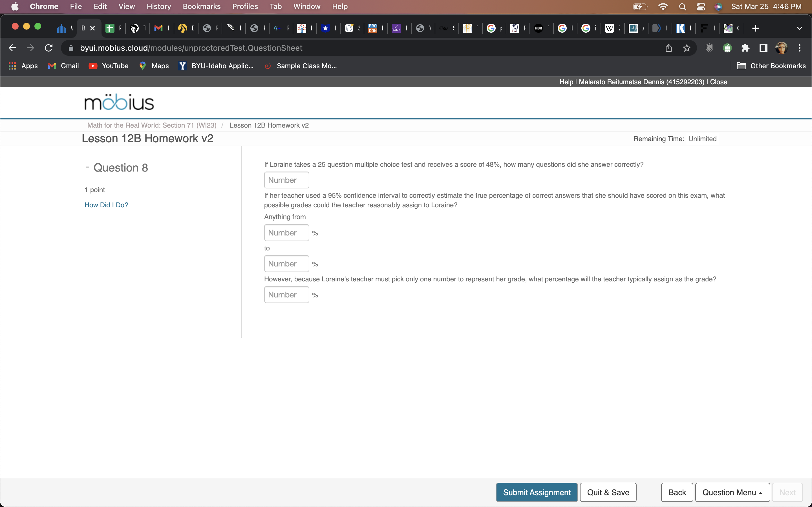Click the Mobius logo icon
This screenshot has height=507, width=812.
(x=118, y=103)
